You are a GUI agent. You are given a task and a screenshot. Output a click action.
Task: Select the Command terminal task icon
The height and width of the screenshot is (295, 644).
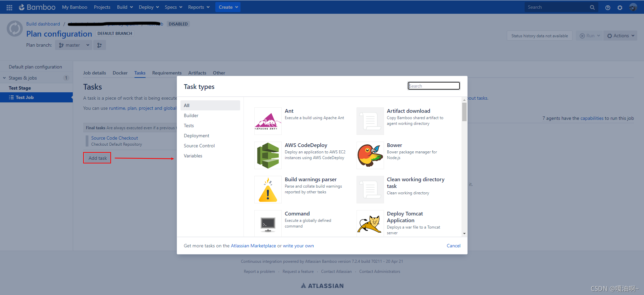(x=268, y=224)
